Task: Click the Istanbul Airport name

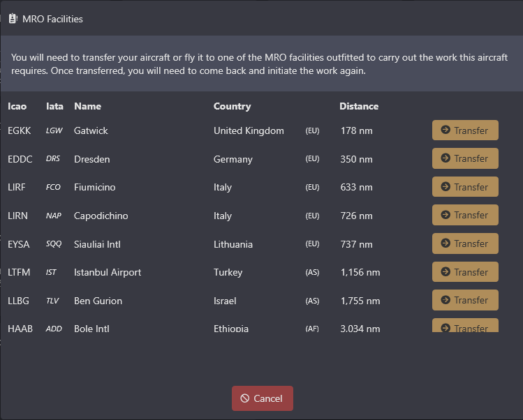Action: pyautogui.click(x=108, y=272)
